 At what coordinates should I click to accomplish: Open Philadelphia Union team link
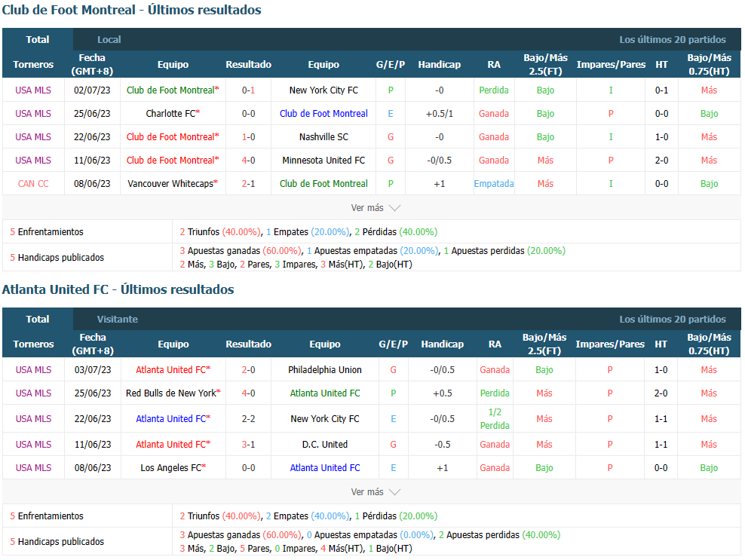pyautogui.click(x=324, y=369)
